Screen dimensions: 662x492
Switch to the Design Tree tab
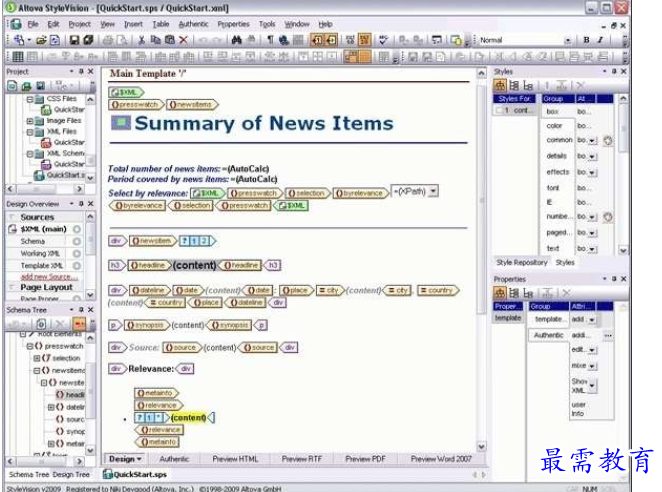[71, 475]
